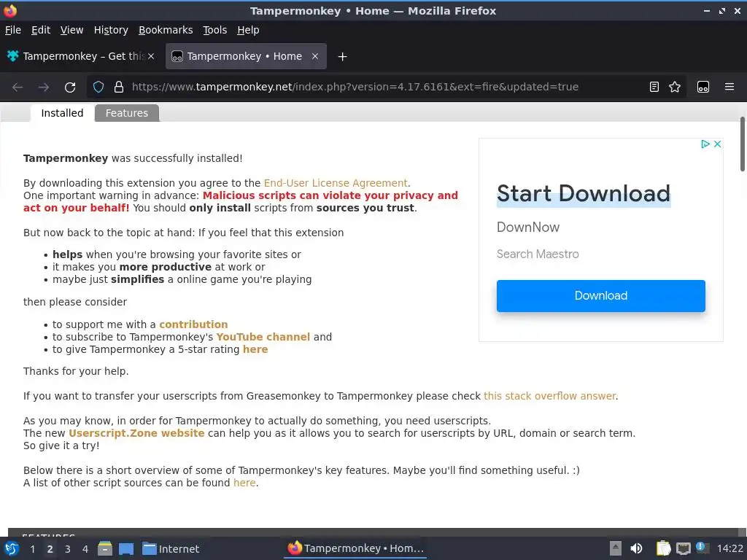The width and height of the screenshot is (747, 560).
Task: Click the eject removable media tray icon
Action: point(616,548)
